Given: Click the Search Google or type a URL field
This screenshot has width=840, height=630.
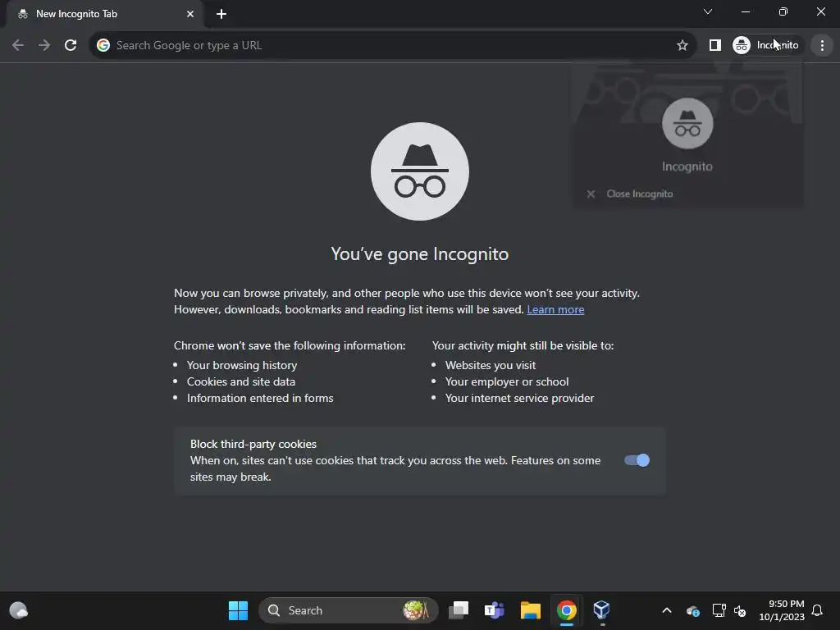Looking at the screenshot, I should [393, 45].
